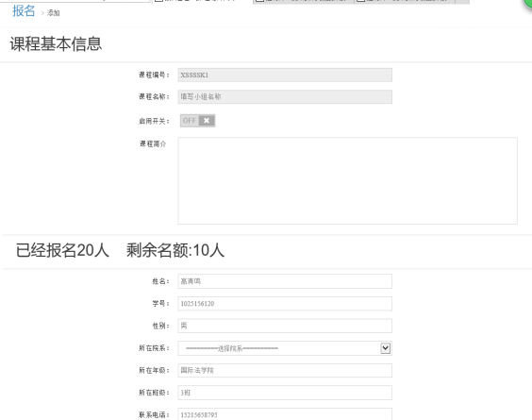Click the X handle on the 启用开关 switch

pyautogui.click(x=207, y=121)
